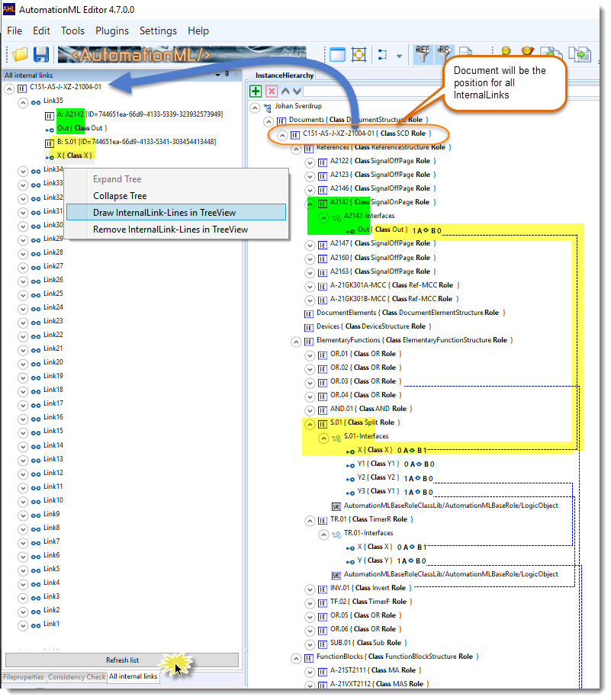Switch to the Fileproperties tab
The height and width of the screenshot is (700, 611).
(x=24, y=677)
